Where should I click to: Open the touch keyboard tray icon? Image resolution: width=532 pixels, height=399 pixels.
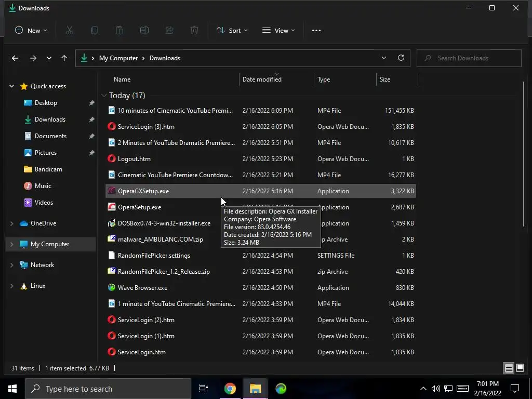click(462, 389)
